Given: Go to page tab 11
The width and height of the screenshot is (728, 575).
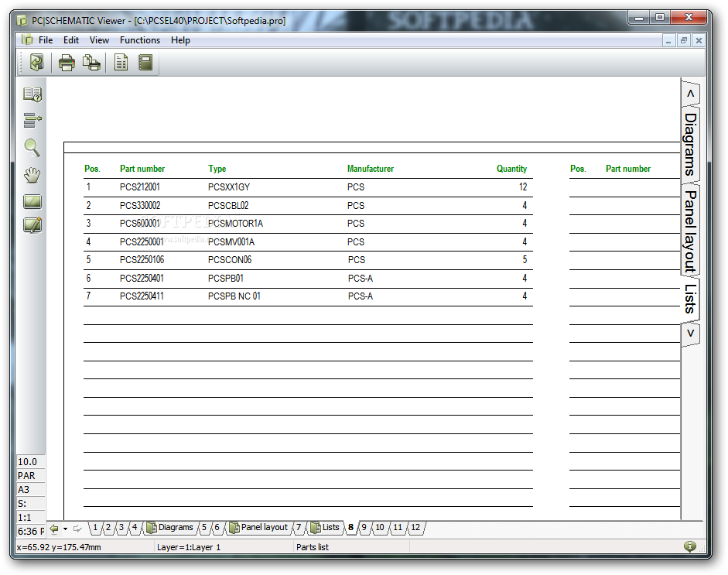Looking at the screenshot, I should point(398,528).
